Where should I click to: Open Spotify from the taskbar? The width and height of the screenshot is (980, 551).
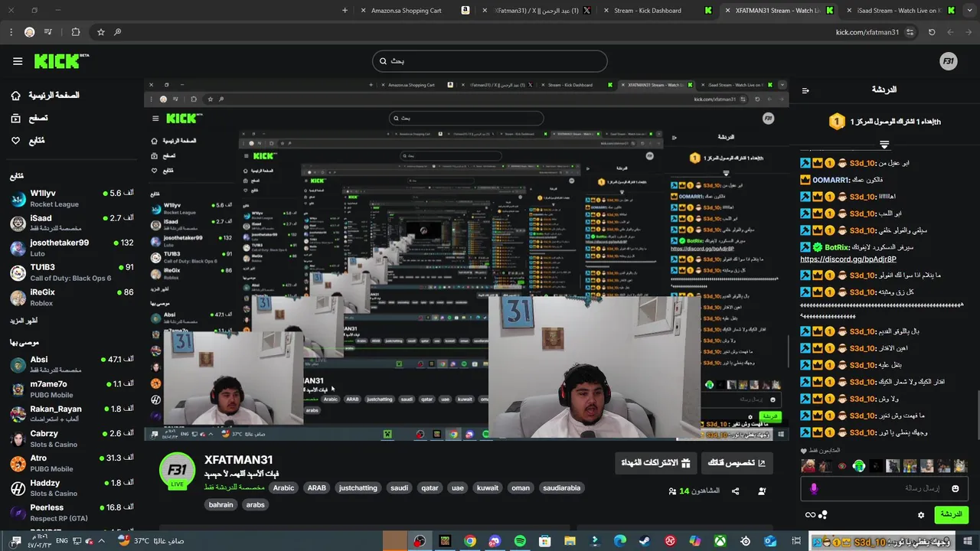(520, 541)
